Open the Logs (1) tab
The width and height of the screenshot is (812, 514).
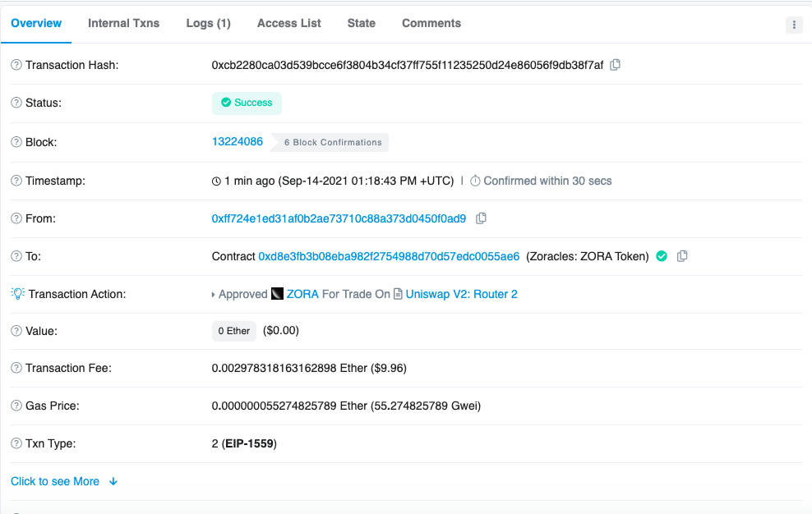coord(208,23)
